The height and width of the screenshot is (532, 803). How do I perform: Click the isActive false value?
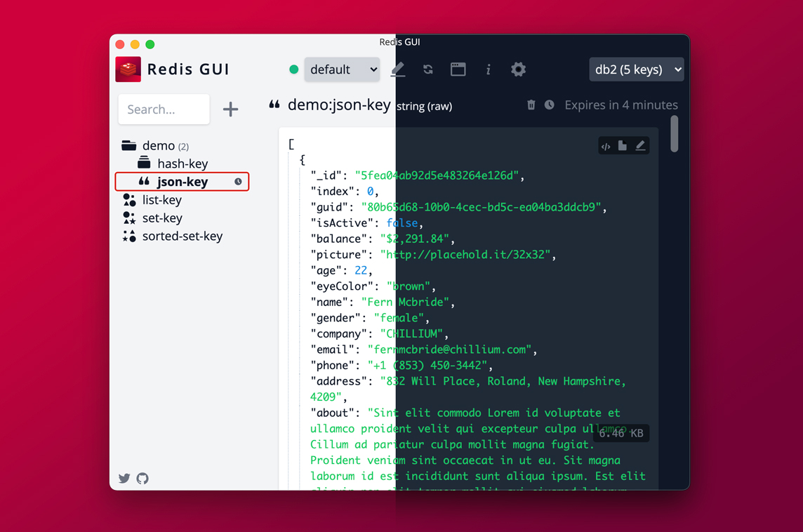[x=402, y=223]
